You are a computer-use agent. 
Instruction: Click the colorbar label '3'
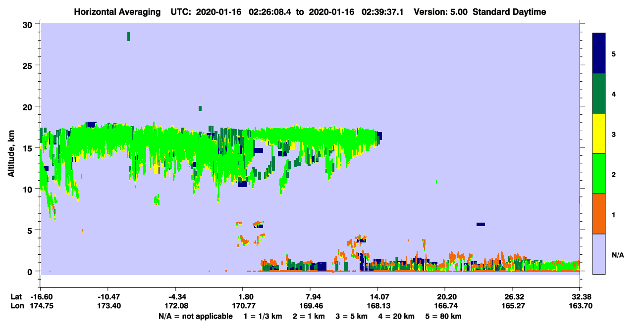tap(614, 134)
